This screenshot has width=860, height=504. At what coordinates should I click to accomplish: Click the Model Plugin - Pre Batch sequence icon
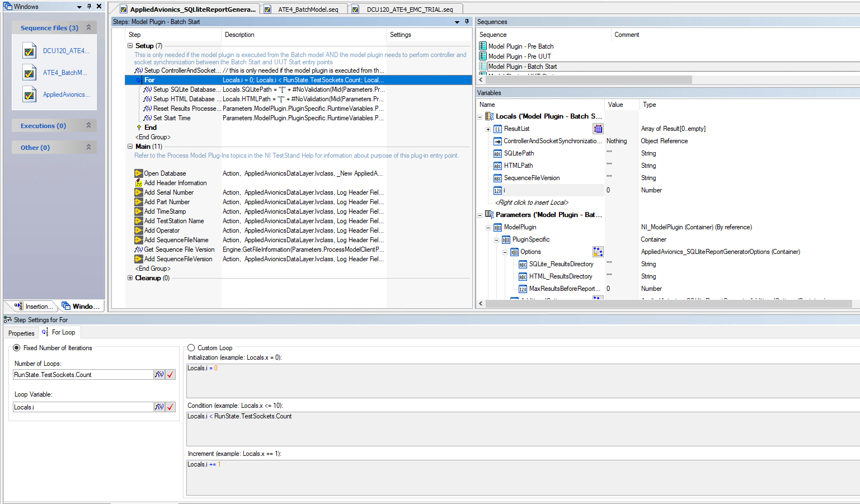point(483,46)
